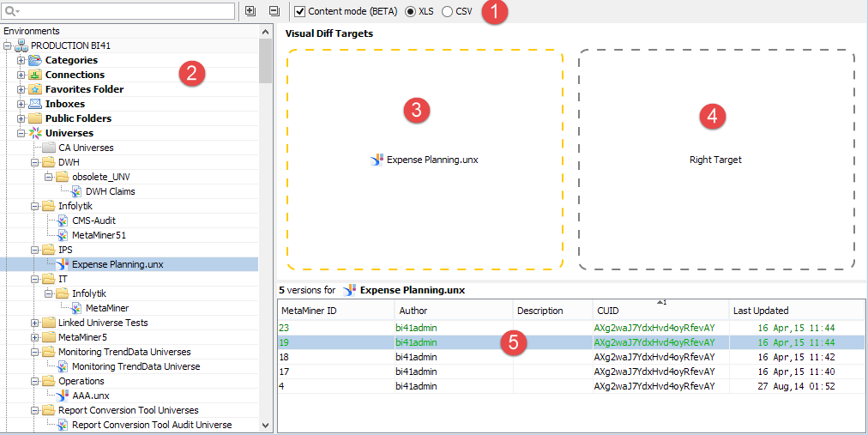868x435 pixels.
Task: Click the expand all tree button
Action: [250, 10]
